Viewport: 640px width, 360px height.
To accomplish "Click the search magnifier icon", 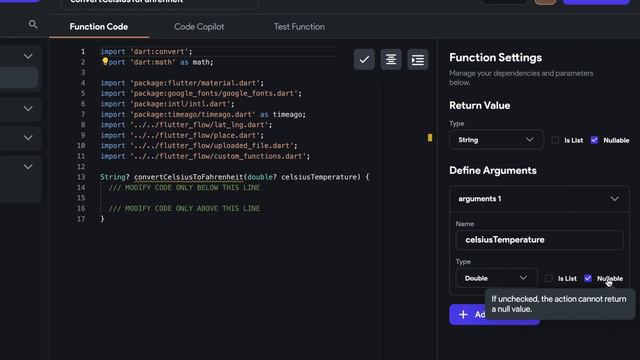I will [x=33, y=25].
